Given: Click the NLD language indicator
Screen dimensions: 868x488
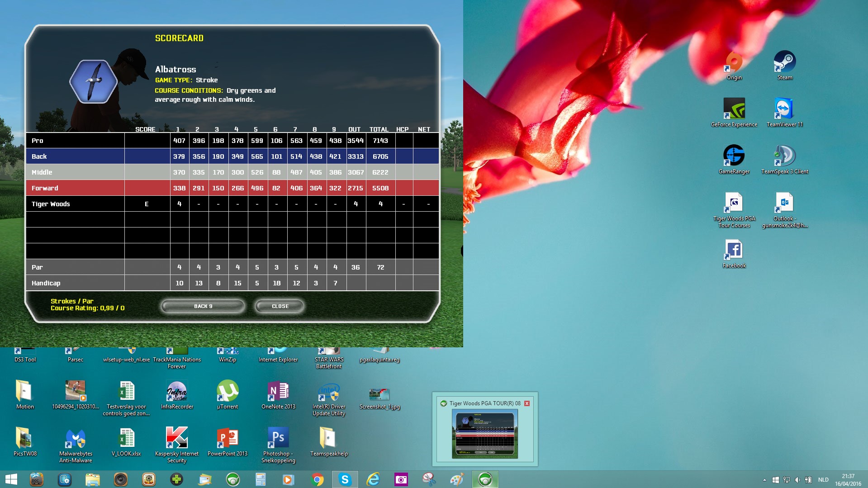Looking at the screenshot, I should point(823,480).
